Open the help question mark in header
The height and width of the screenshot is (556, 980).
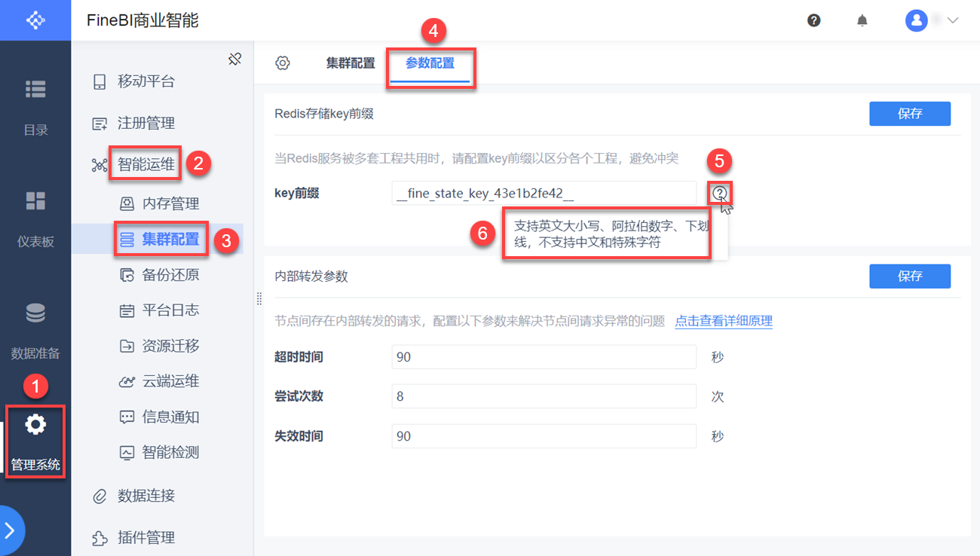(x=813, y=20)
